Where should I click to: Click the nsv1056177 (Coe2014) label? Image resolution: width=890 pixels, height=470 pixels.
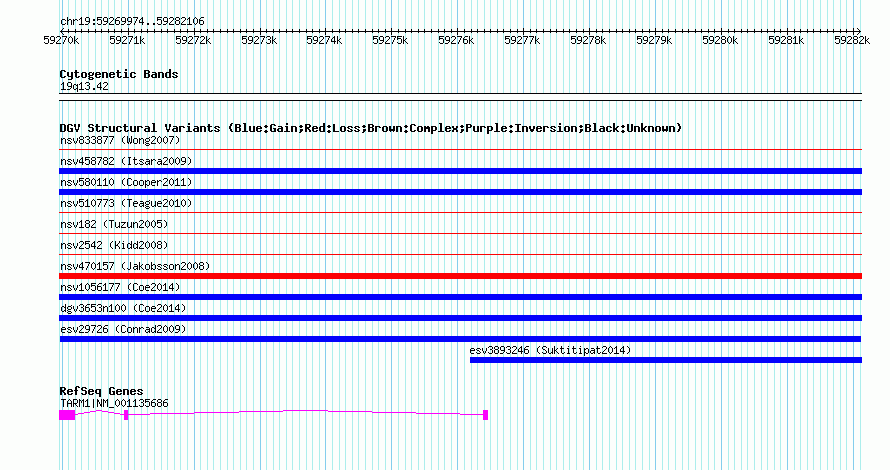click(120, 287)
